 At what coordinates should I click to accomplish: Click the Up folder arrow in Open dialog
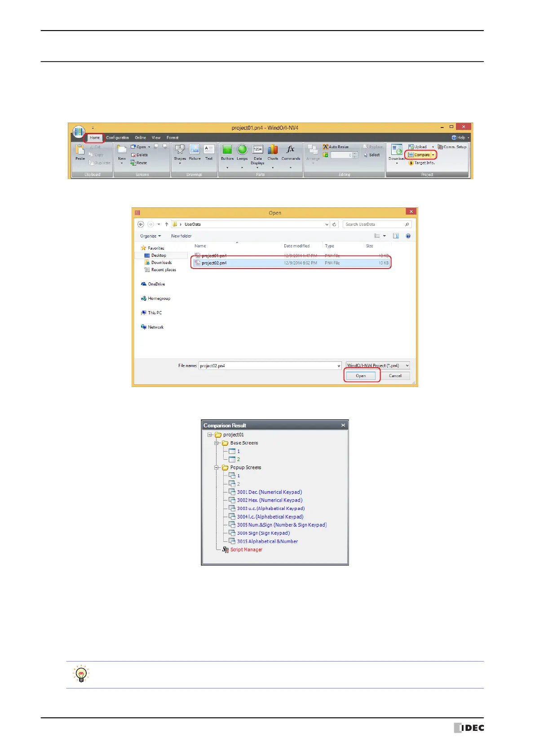[167, 224]
